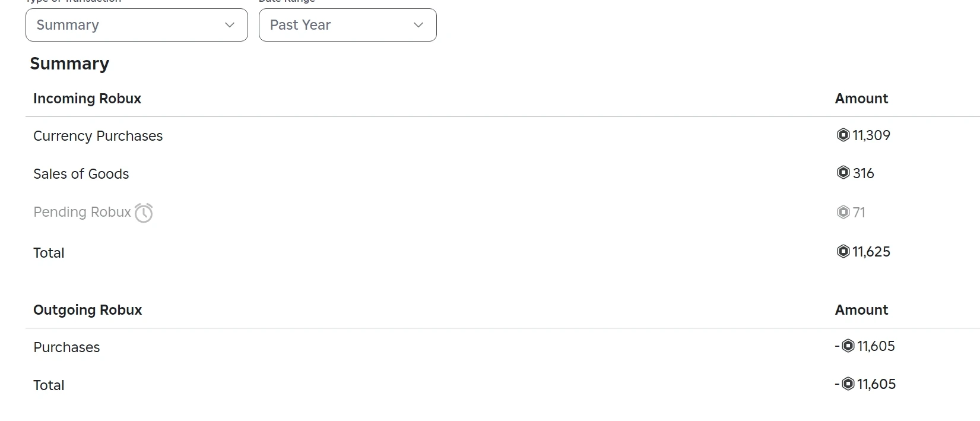The image size is (980, 421).
Task: Click the Robux icon beside Sales of Goods value
Action: point(843,173)
